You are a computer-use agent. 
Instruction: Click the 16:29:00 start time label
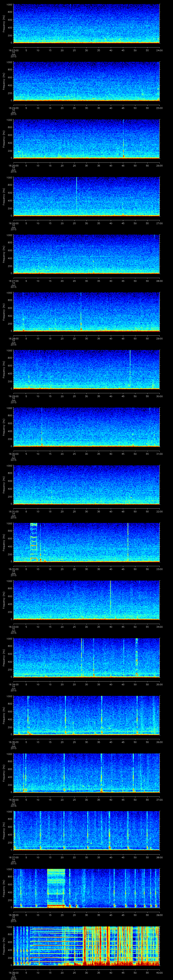[x=13, y=396]
